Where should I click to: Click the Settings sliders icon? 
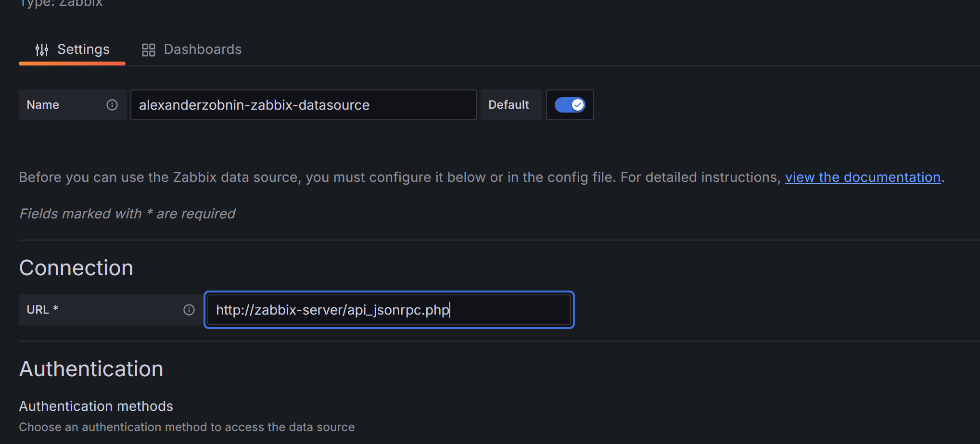tap(42, 50)
